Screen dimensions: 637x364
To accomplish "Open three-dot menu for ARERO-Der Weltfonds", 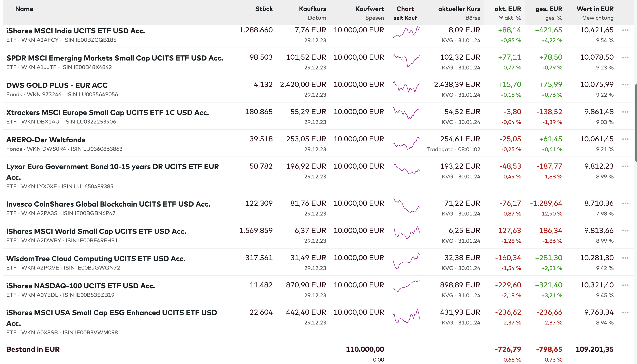I will [625, 139].
